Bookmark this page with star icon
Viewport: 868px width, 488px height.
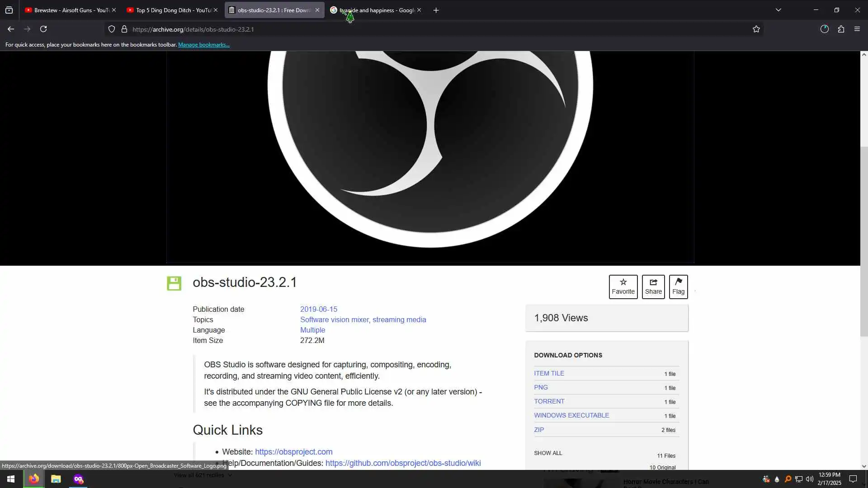[x=756, y=29]
